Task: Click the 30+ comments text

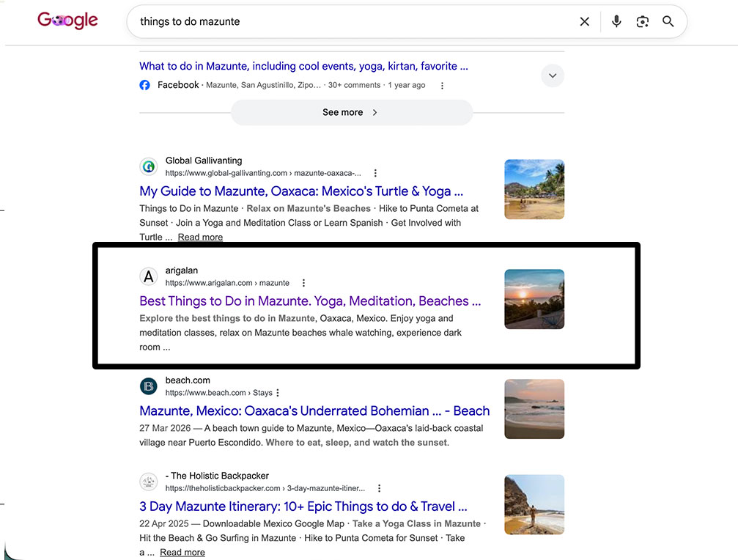Action: pyautogui.click(x=354, y=85)
